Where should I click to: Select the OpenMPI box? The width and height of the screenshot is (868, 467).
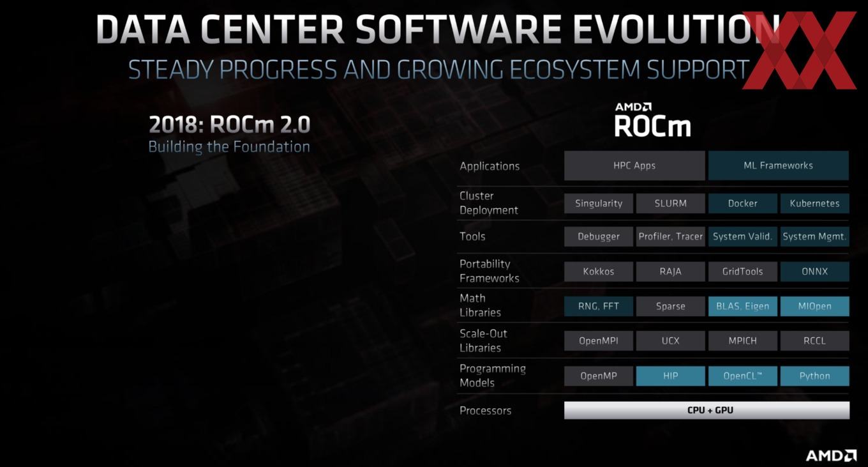tap(599, 341)
